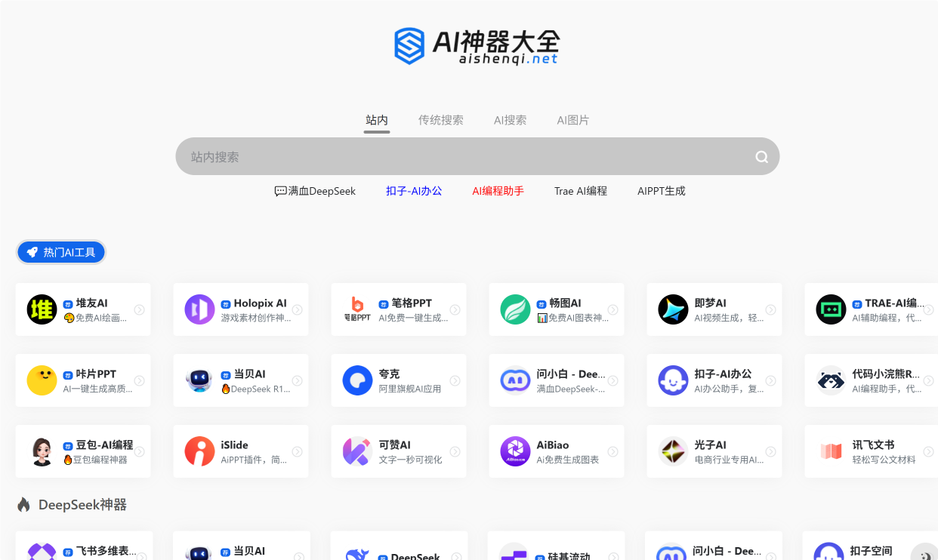This screenshot has width=938, height=560.
Task: Click the 飞书多维表 icon in DeepSeek section
Action: tap(42, 552)
